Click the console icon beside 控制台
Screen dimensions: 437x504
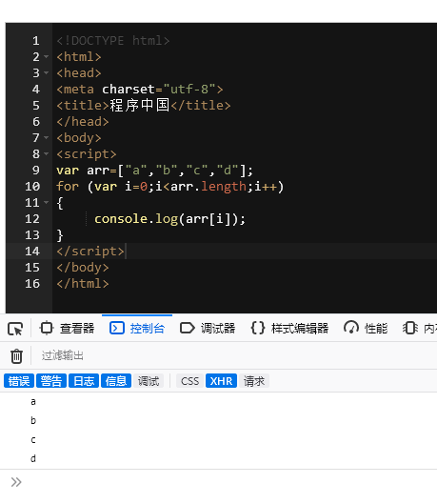coord(117,328)
